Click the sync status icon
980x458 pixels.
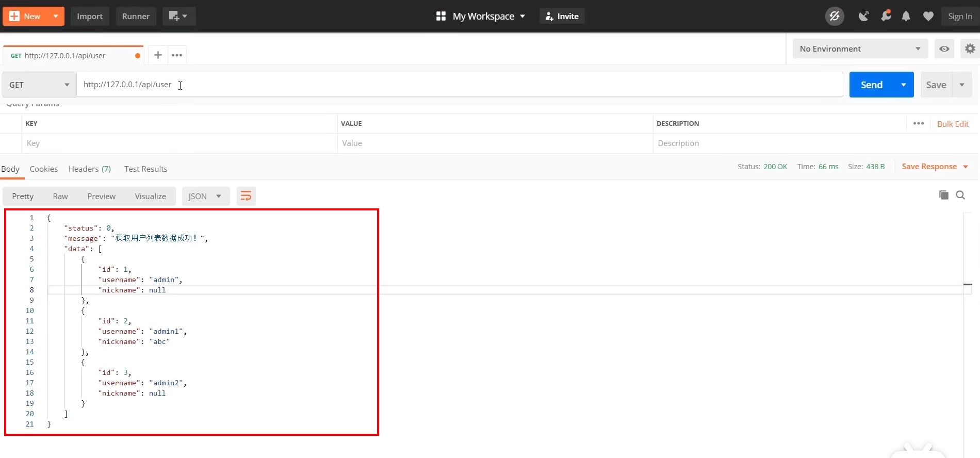pos(835,17)
